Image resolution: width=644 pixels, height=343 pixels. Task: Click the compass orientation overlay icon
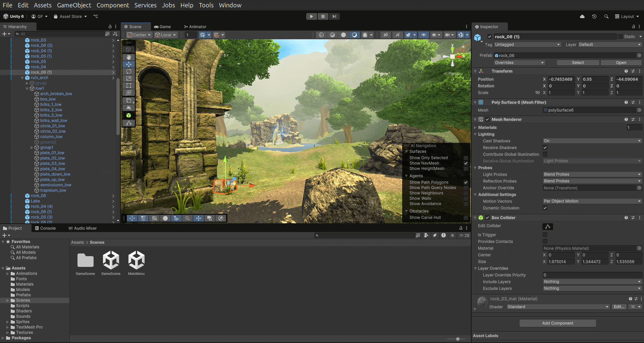221,218
